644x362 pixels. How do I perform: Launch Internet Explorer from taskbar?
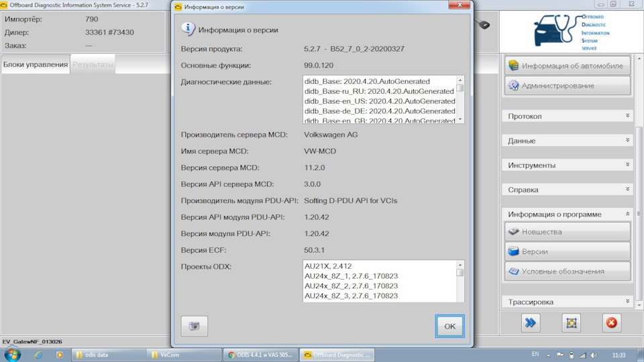point(38,355)
